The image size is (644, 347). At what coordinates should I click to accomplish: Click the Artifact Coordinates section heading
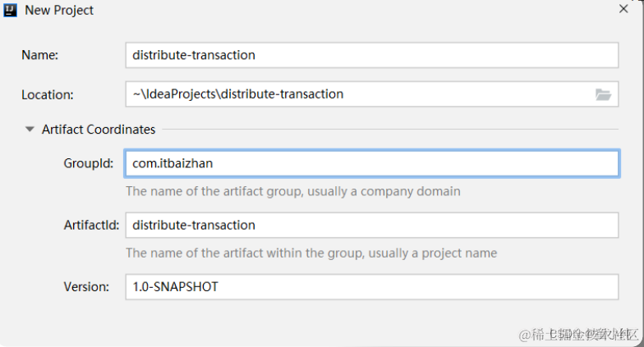tap(99, 130)
